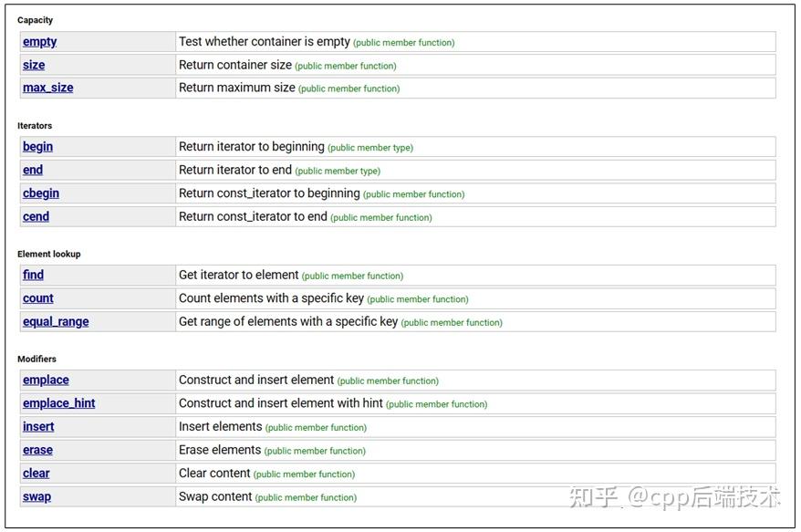The width and height of the screenshot is (801, 532).
Task: Open the equal_range link
Action: coord(56,321)
